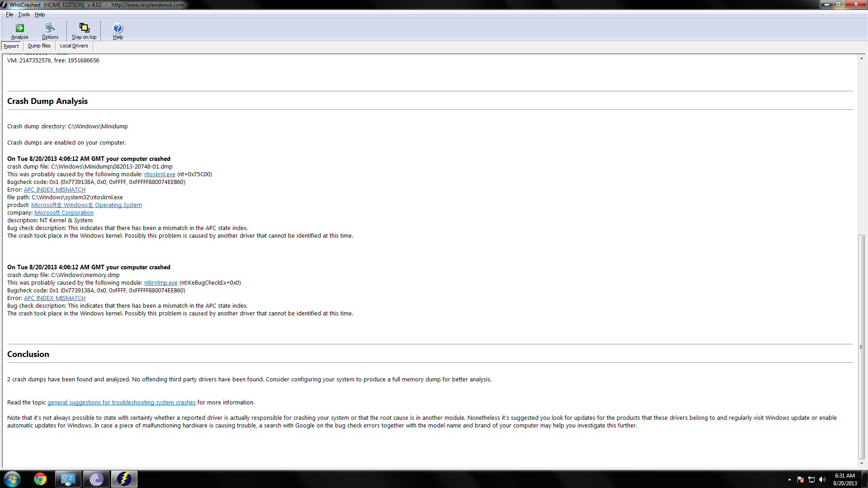This screenshot has height=488, width=868.
Task: Launch Google Chrome from the taskbar
Action: click(40, 479)
